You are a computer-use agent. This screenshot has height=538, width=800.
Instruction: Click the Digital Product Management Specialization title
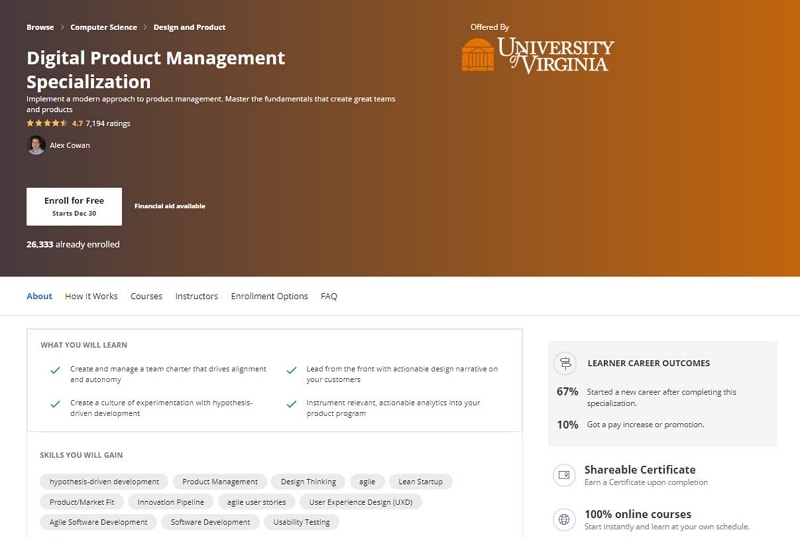point(156,69)
